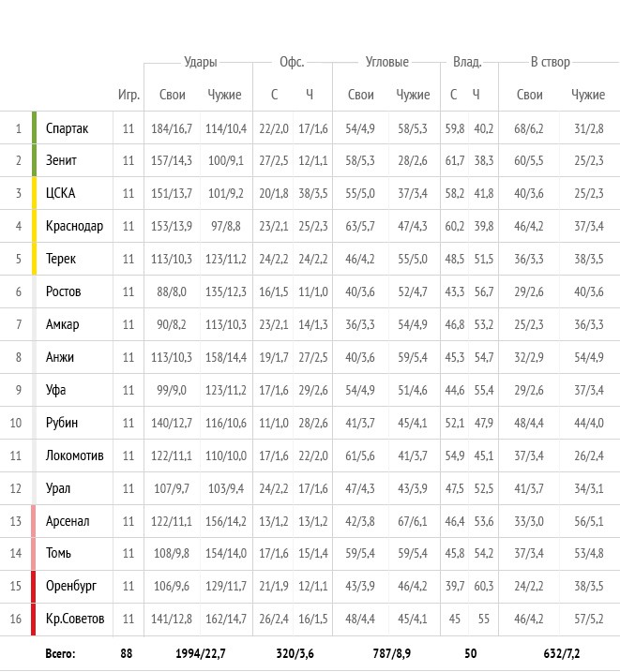Click the yellow marker beside Терек
Viewport: 620px width, 672px height.
coord(35,259)
